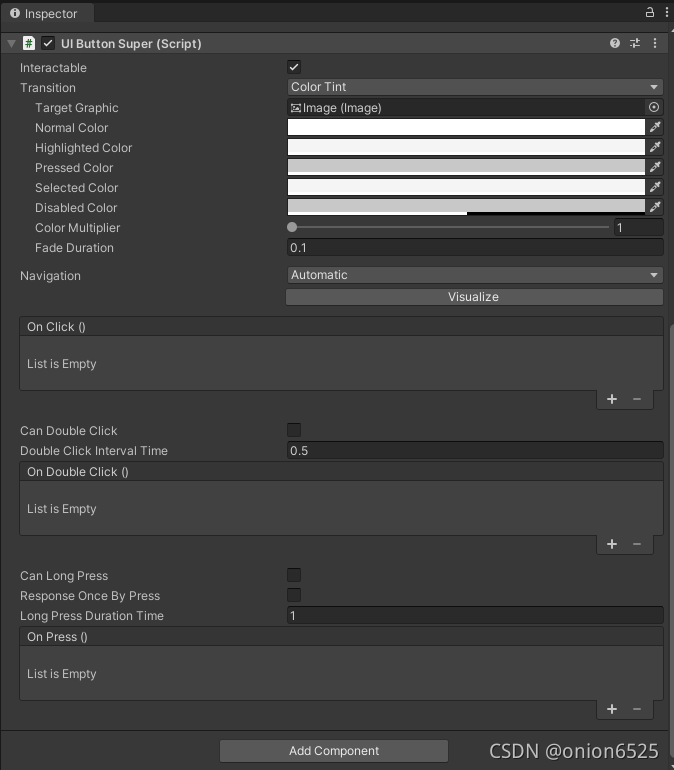Open help reference for UI Button Super script

point(615,43)
